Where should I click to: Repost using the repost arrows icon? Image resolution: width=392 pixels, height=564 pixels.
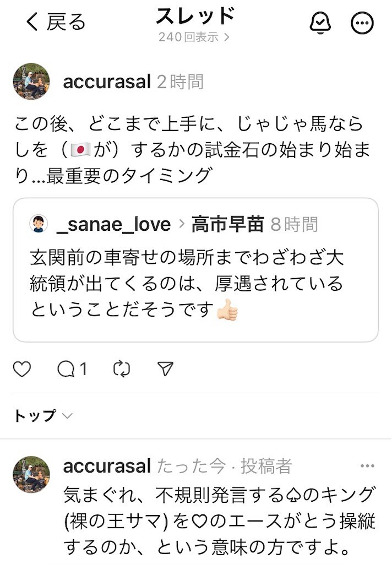click(122, 369)
